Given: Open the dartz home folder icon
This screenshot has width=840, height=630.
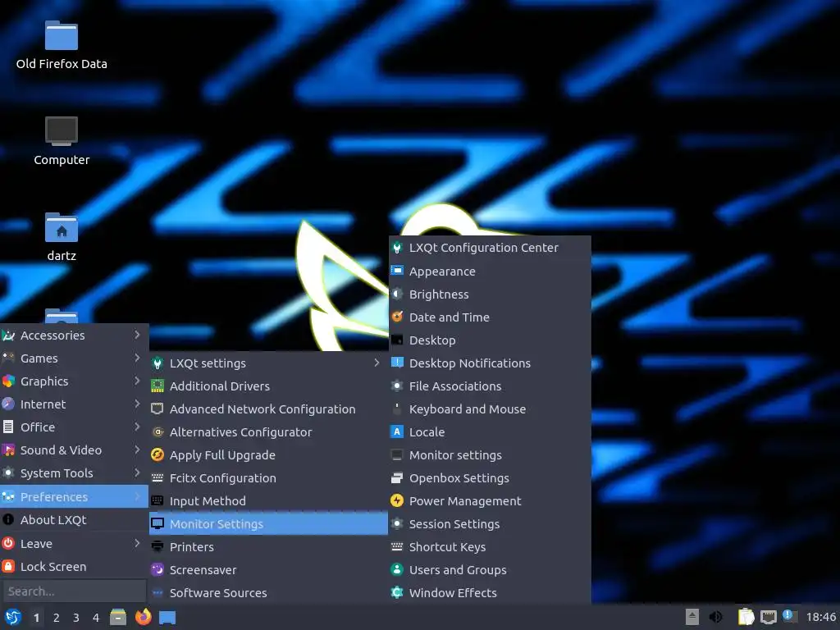Looking at the screenshot, I should pyautogui.click(x=62, y=237).
